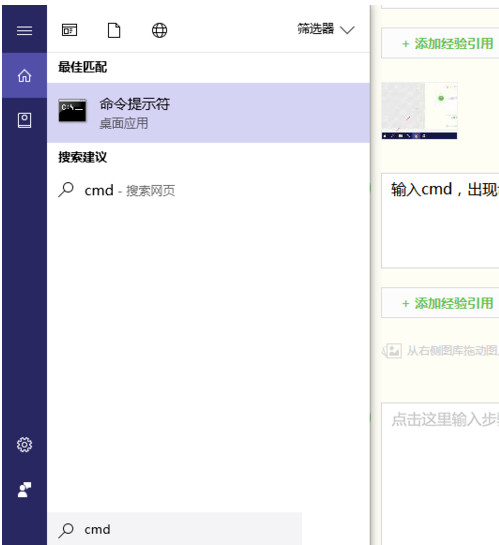
Task: Click the image drop area with picture icon
Action: click(440, 351)
